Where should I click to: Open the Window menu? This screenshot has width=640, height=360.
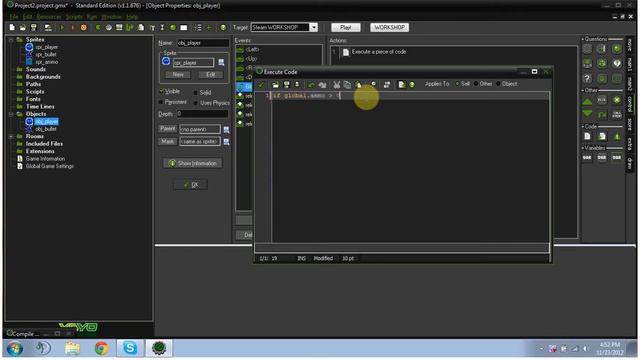[111, 17]
